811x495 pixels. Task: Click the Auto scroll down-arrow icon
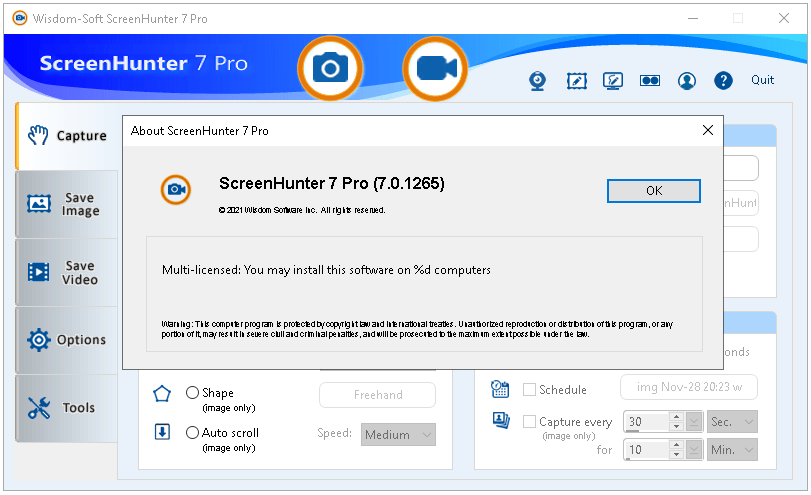click(x=162, y=431)
